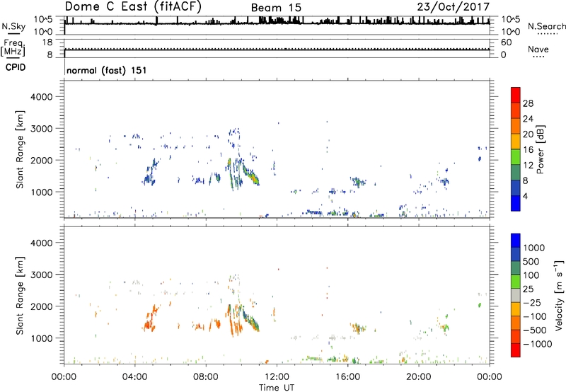The height and width of the screenshot is (392, 566).
Task: Pick the red bottom segment of Velocity colorbar
Action: pyautogui.click(x=516, y=350)
